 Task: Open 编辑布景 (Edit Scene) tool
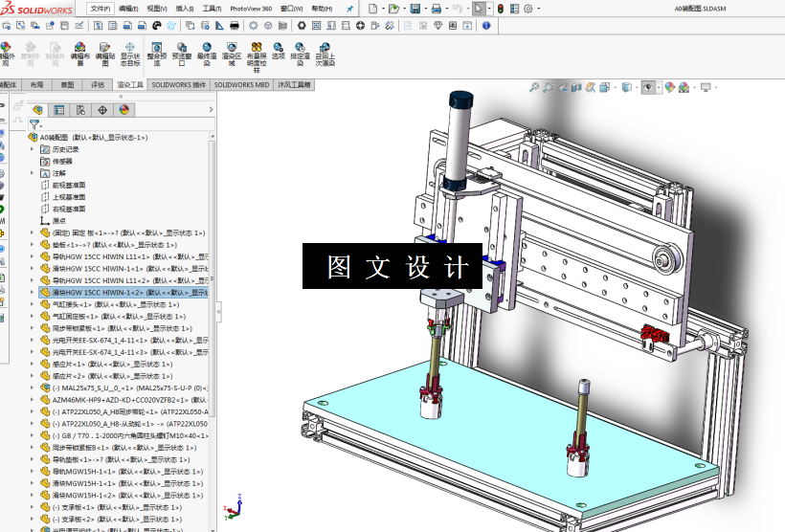pyautogui.click(x=79, y=54)
